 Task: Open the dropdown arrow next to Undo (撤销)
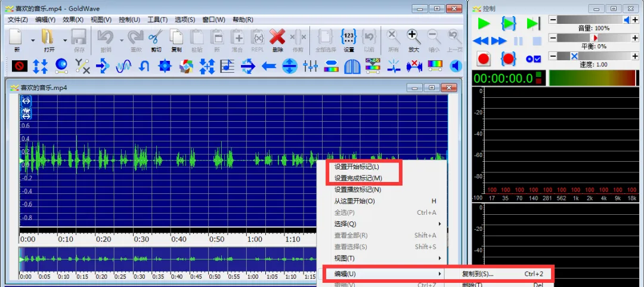pyautogui.click(x=121, y=41)
